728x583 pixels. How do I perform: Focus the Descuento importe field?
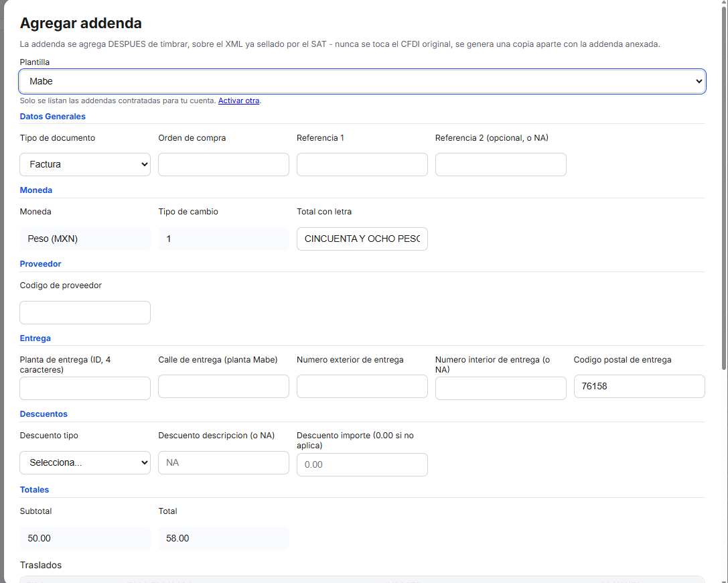click(362, 464)
